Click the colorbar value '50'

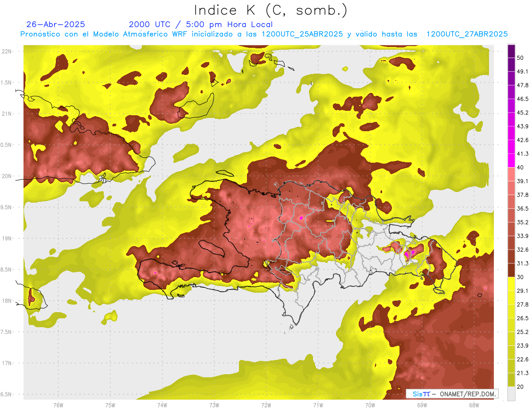point(520,58)
